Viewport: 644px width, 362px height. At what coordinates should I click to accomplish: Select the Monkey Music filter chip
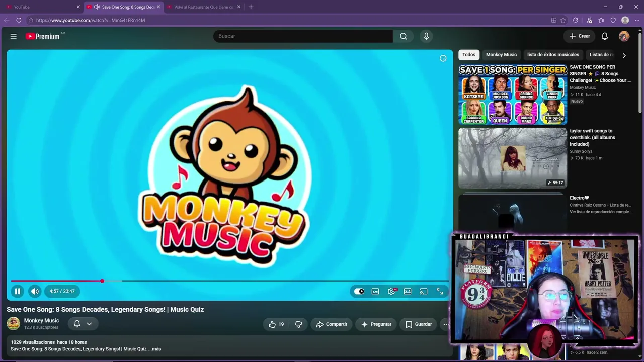click(501, 55)
